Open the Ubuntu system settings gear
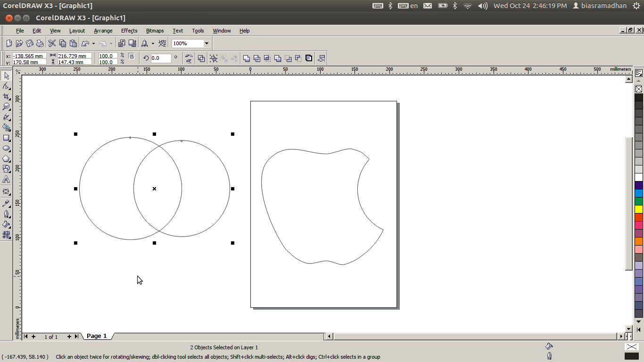This screenshot has height=362, width=644. tap(636, 6)
